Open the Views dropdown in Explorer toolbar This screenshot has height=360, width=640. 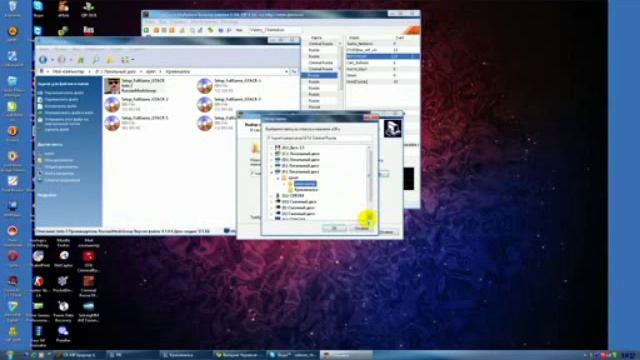pos(127,60)
